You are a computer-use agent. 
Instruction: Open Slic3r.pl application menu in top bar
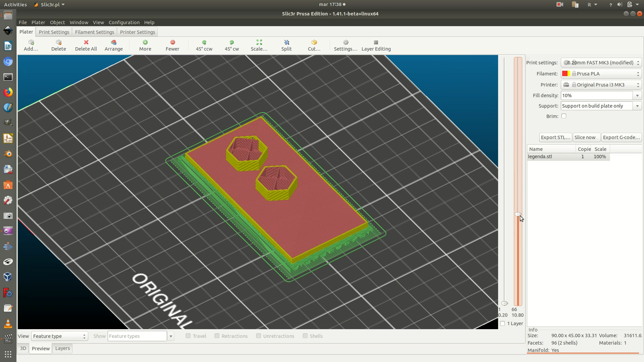click(x=50, y=4)
